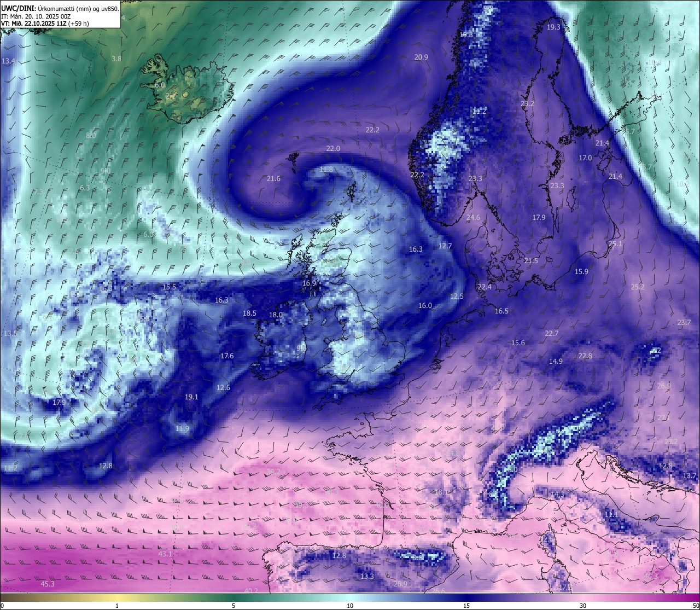Click the 50 label on the color scale
Image resolution: width=700 pixels, height=610 pixels.
[695, 606]
